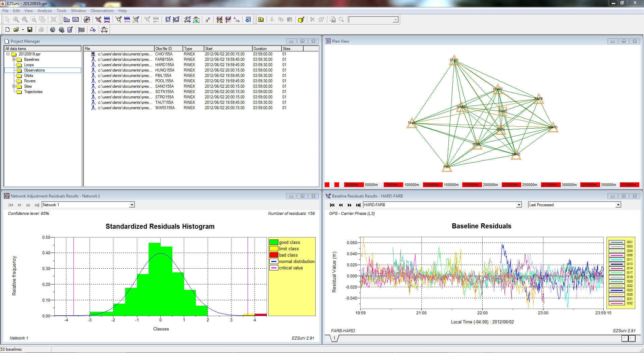644x353 pixels.
Task: Click the Copy toolbar icon
Action: point(281,19)
